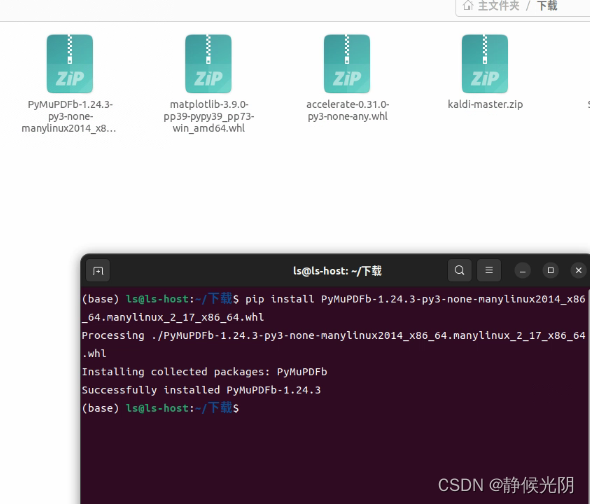Click the matplotlib-3.9.0 file name label
This screenshot has width=590, height=504.
point(209,116)
